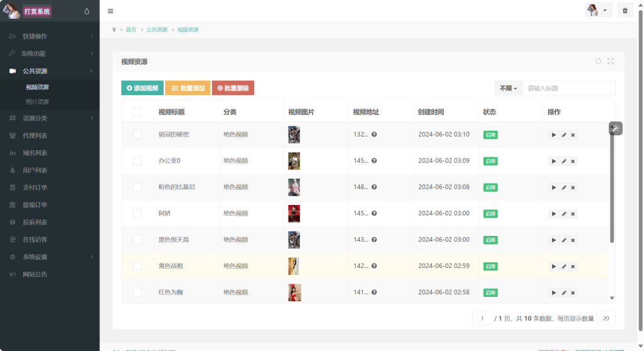
Task: Toggle fullscreen icon in 视频资源 panel header
Action: coord(610,61)
